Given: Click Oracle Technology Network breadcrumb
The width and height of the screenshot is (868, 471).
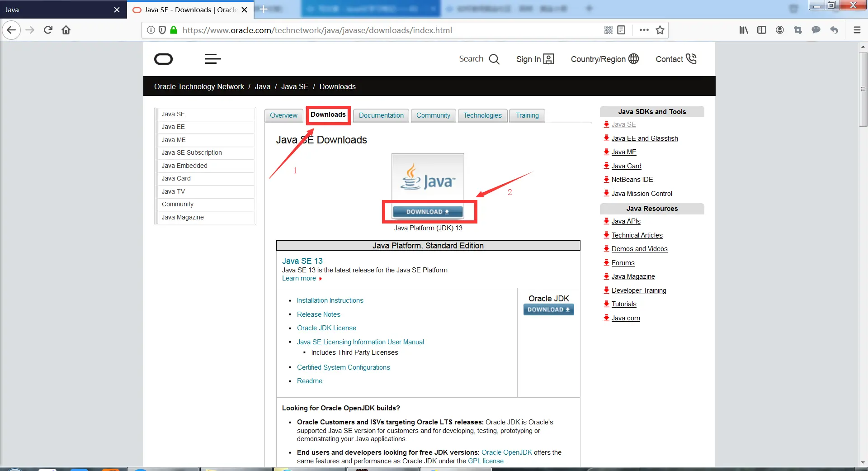Looking at the screenshot, I should point(199,86).
